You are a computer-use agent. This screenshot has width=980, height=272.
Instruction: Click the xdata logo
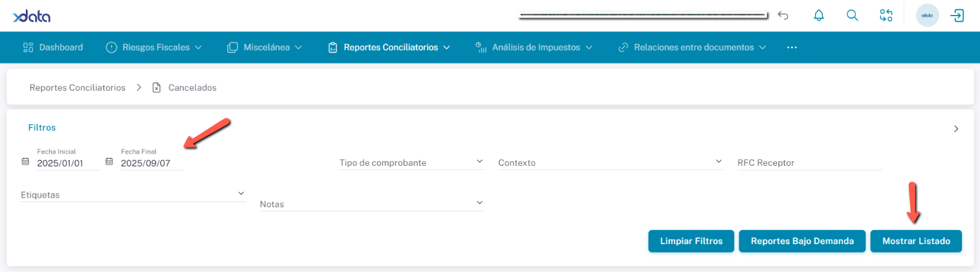click(x=31, y=16)
